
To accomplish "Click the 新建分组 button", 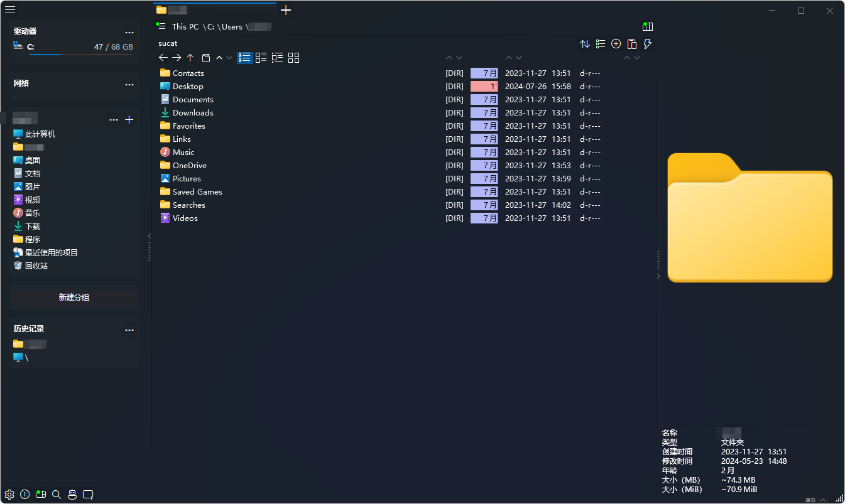I will tap(74, 298).
